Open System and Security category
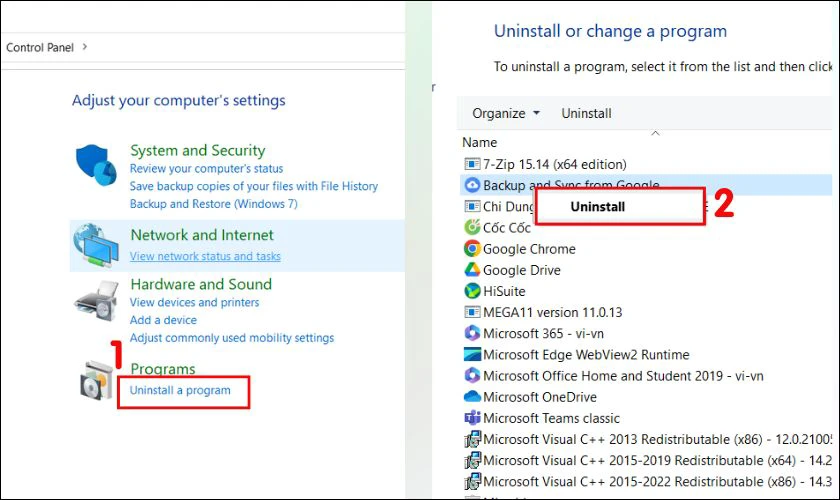The image size is (840, 500). click(x=198, y=151)
